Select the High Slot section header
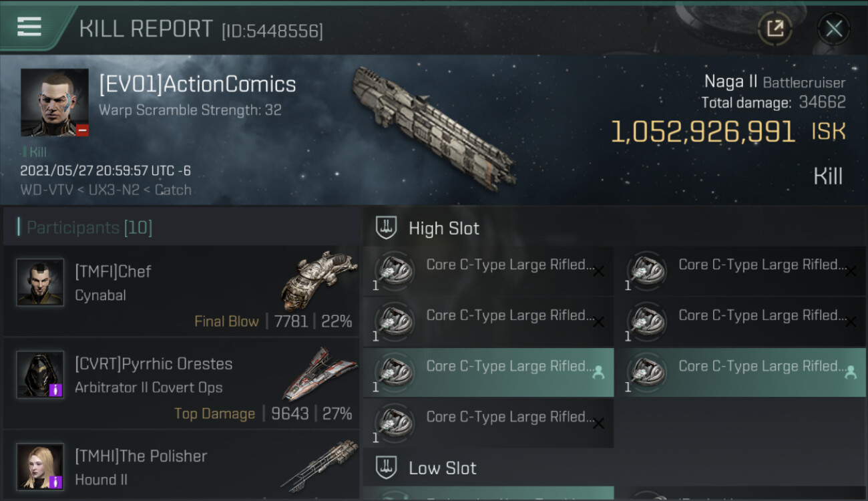 tap(444, 228)
